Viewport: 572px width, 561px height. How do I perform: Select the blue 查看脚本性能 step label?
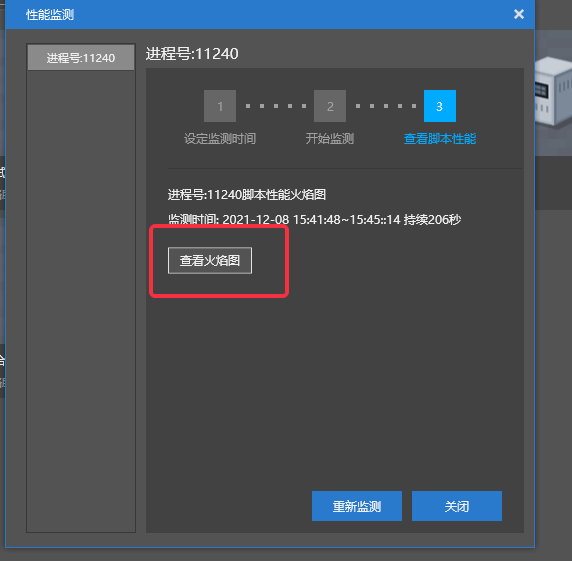pyautogui.click(x=440, y=139)
